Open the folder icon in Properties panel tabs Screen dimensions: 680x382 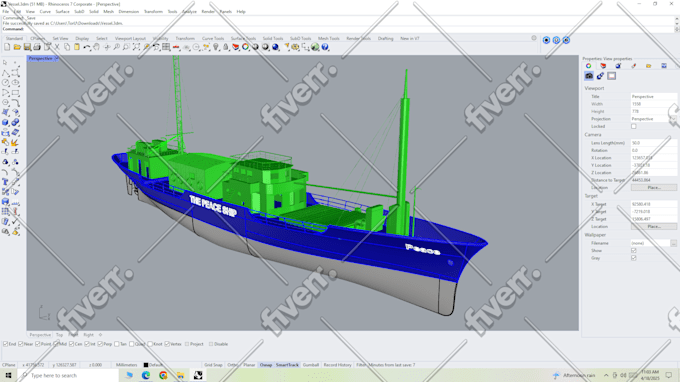pos(648,66)
